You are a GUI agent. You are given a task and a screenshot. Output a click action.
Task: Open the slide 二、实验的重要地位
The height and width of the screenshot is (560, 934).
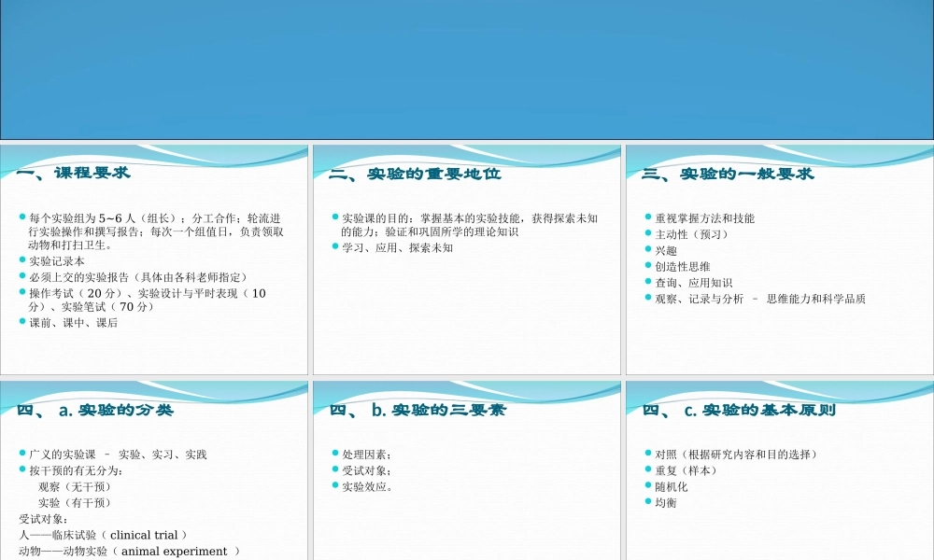click(x=467, y=261)
